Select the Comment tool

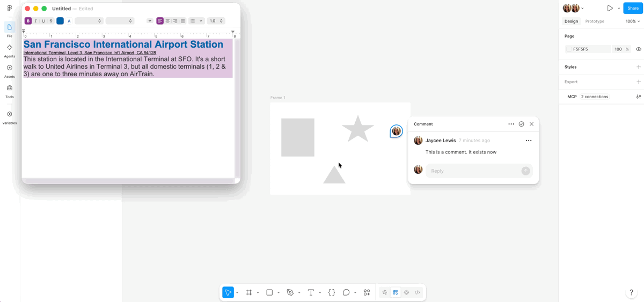tap(346, 292)
